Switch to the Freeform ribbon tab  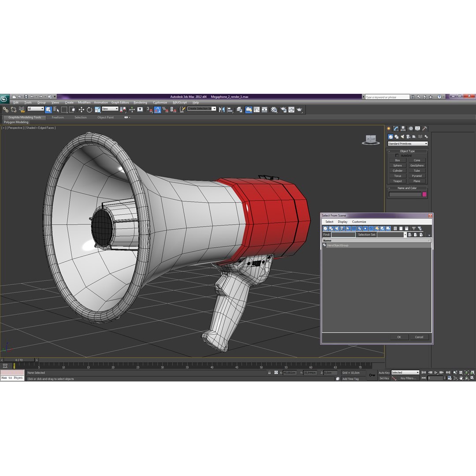58,117
